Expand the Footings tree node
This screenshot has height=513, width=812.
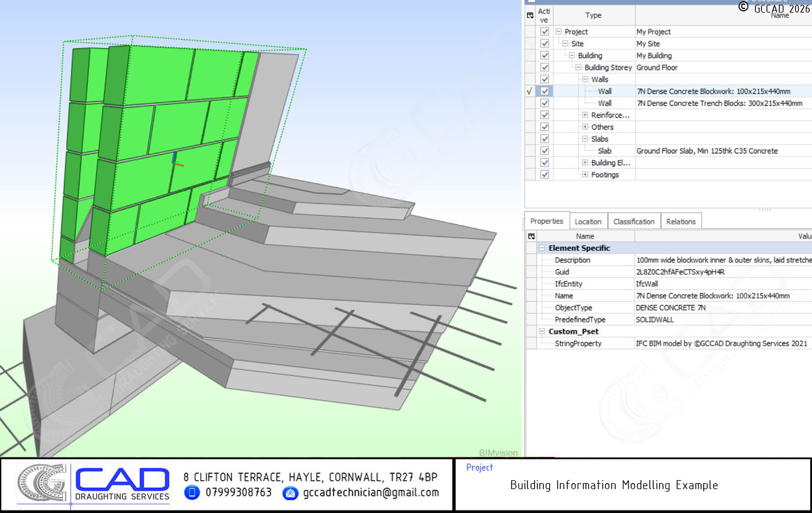585,175
